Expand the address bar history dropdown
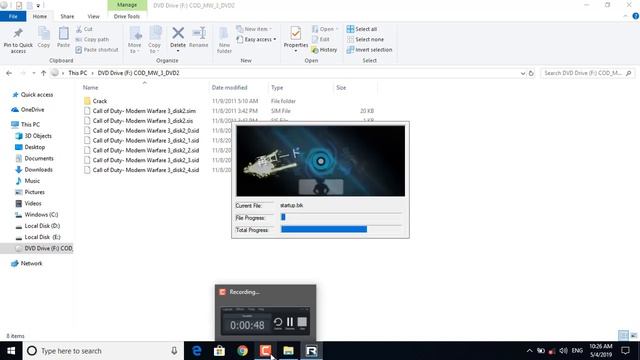Image resolution: width=640 pixels, height=360 pixels. pos(523,73)
